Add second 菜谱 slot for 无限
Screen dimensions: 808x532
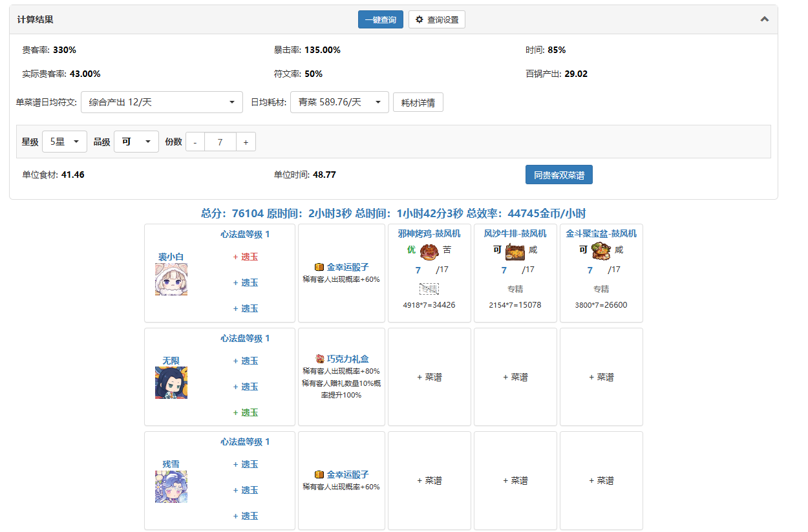pyautogui.click(x=515, y=377)
